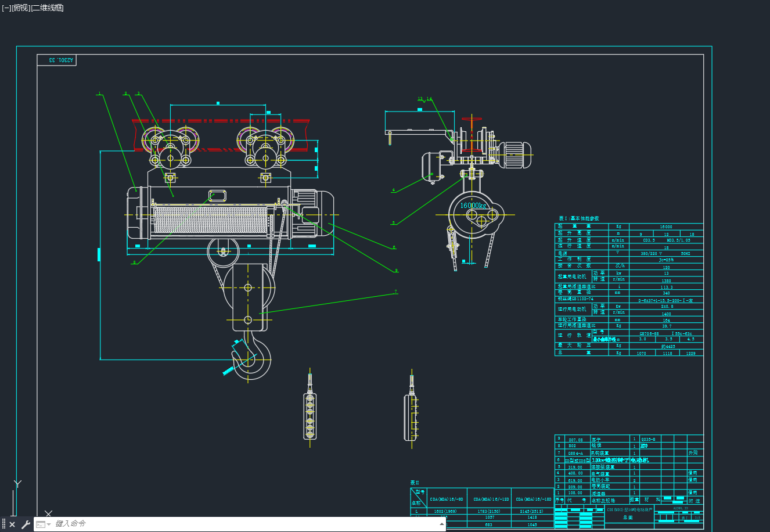This screenshot has width=770, height=532.
Task: Select the 表I:基本性能参数 table title
Action: (578, 218)
